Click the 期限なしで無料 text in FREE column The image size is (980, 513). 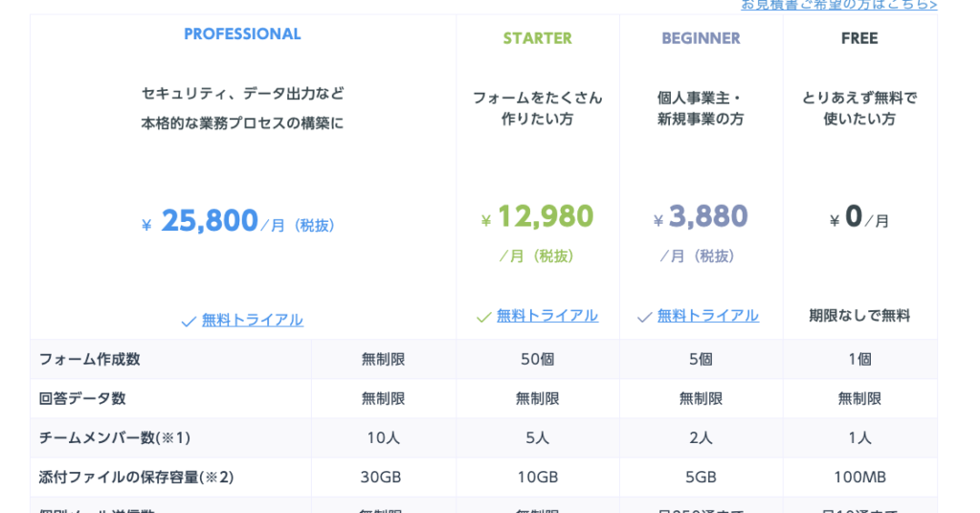pyautogui.click(x=859, y=316)
